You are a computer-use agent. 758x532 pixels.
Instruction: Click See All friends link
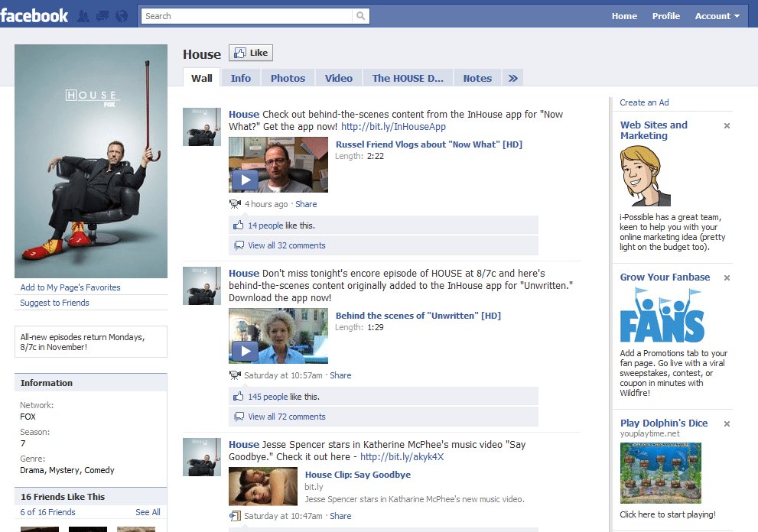[148, 512]
